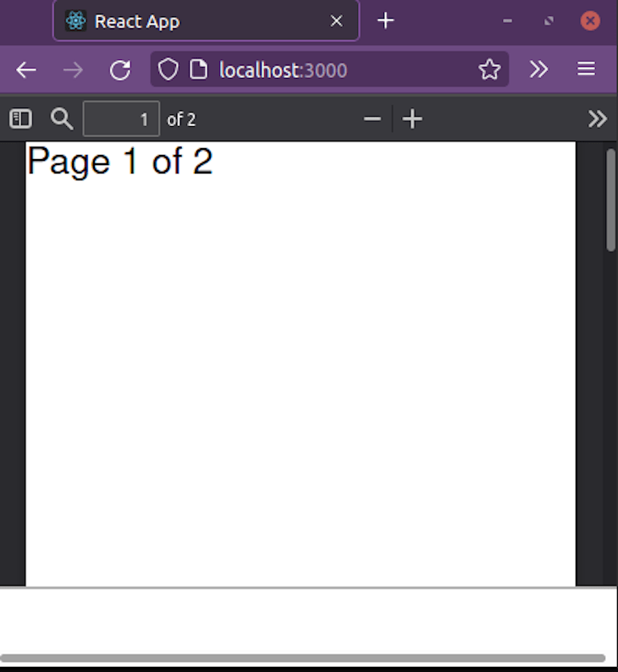Show site information page icon
The height and width of the screenshot is (672, 618).
[198, 69]
